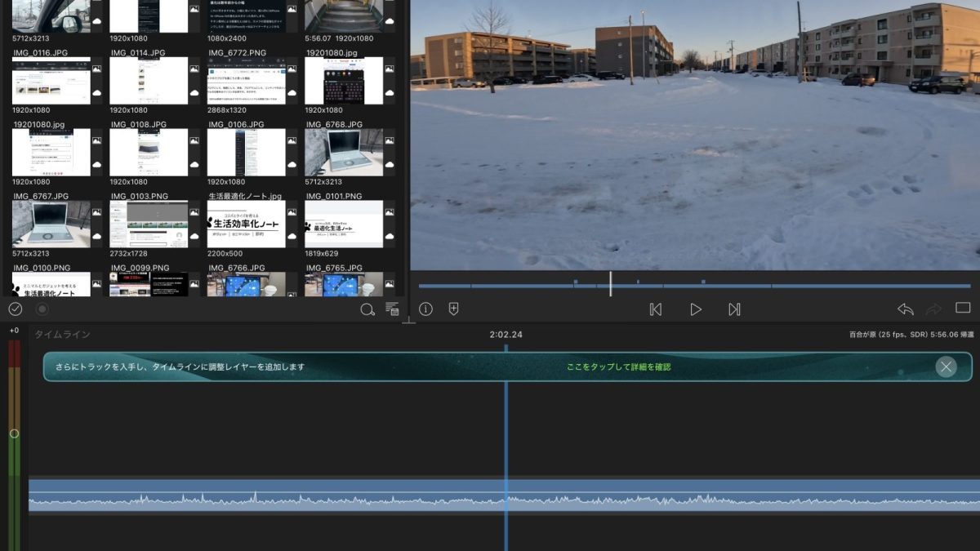Click the cloud icon beside IMG_0116.JPG
This screenshot has height=551, width=980.
[x=96, y=93]
